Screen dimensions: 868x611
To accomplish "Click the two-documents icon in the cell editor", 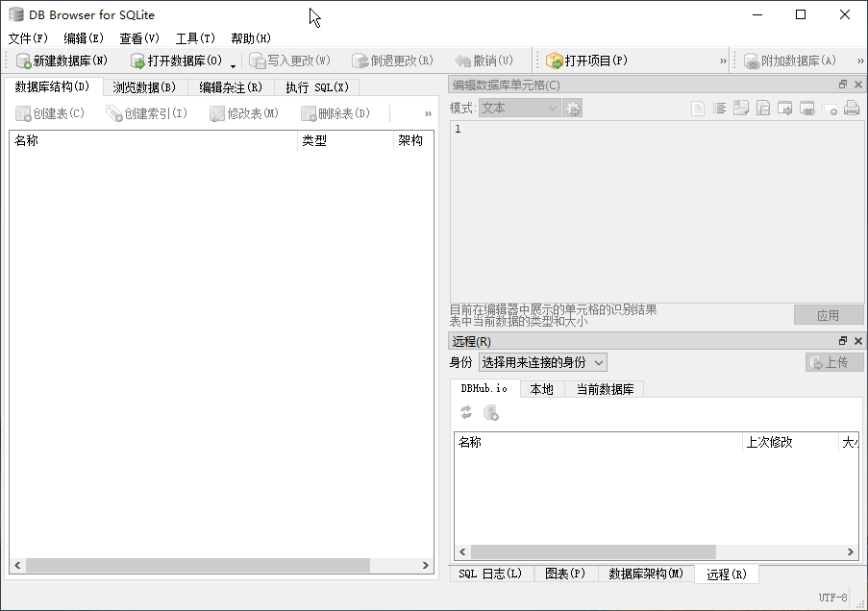I will click(741, 108).
